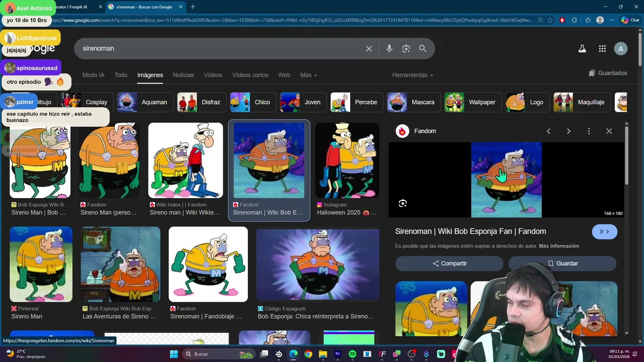Submit search with the magnifier icon
644x362 pixels.
(x=423, y=49)
